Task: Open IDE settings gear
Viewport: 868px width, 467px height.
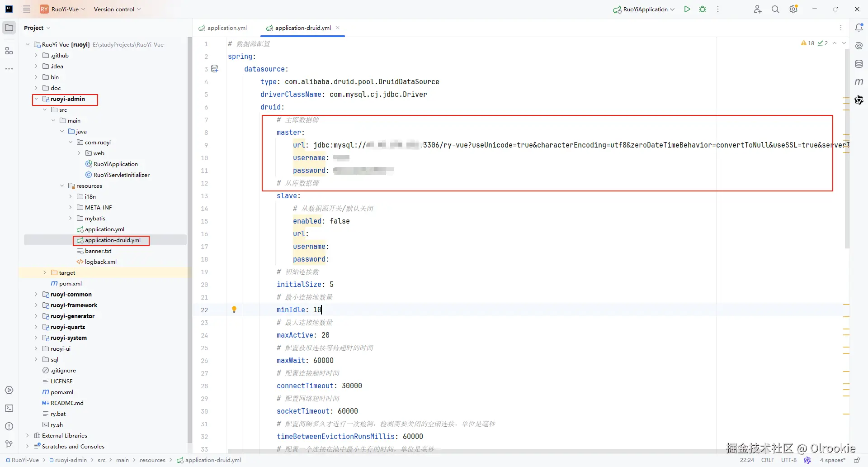Action: pos(793,9)
